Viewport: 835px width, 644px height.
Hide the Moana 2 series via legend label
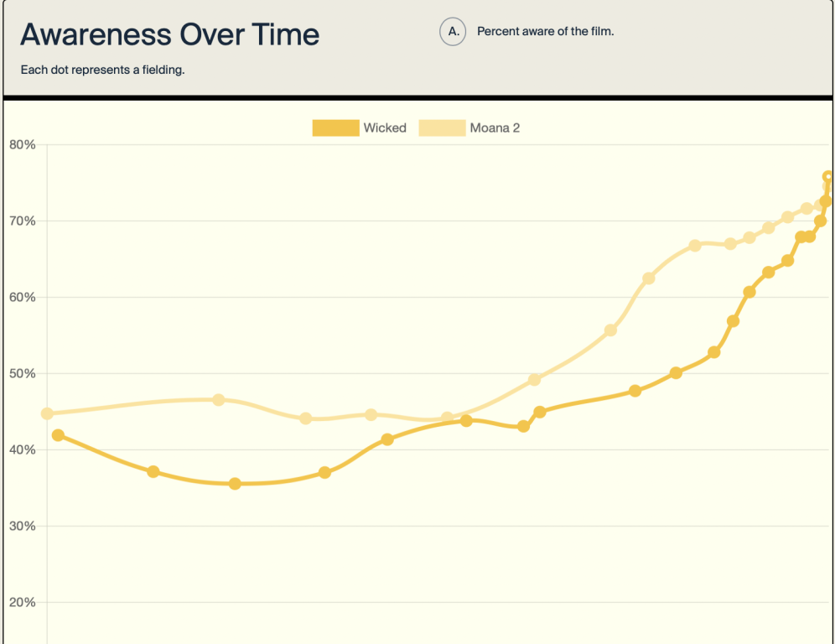pos(495,127)
